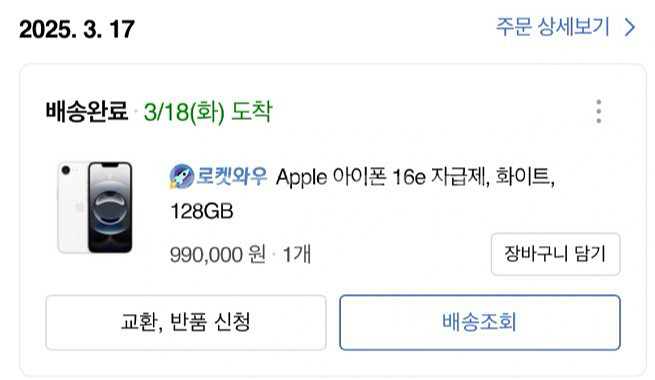Tap the iPhone front screen in the thumbnail

pyautogui.click(x=110, y=208)
